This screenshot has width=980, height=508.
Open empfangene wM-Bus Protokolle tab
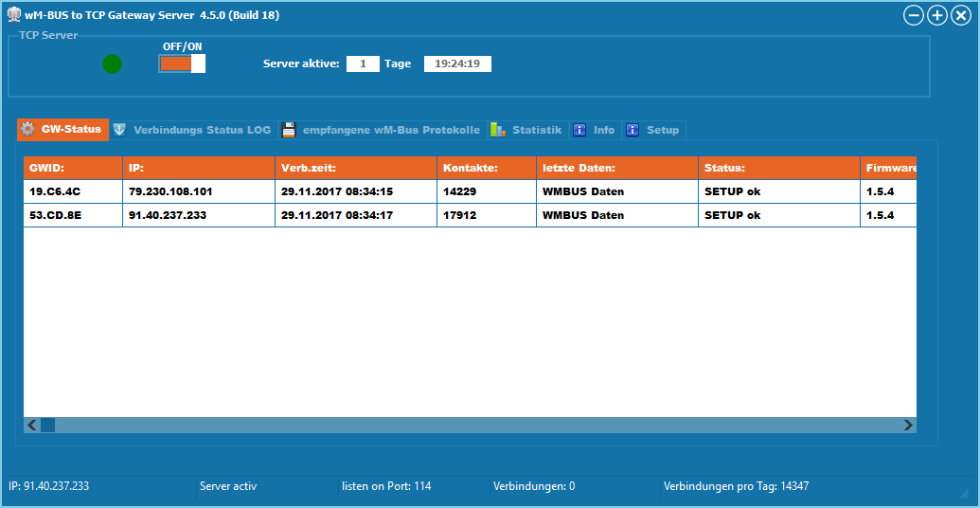383,130
